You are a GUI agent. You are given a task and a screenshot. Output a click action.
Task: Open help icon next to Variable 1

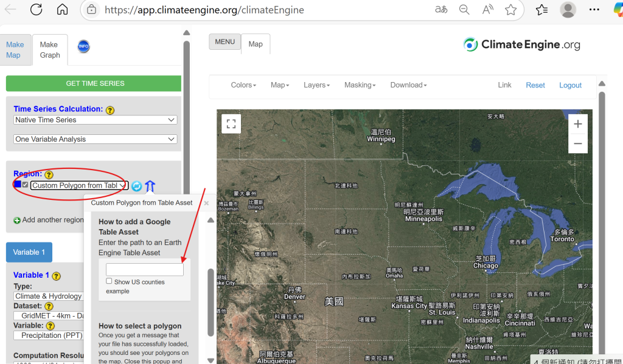pos(57,276)
